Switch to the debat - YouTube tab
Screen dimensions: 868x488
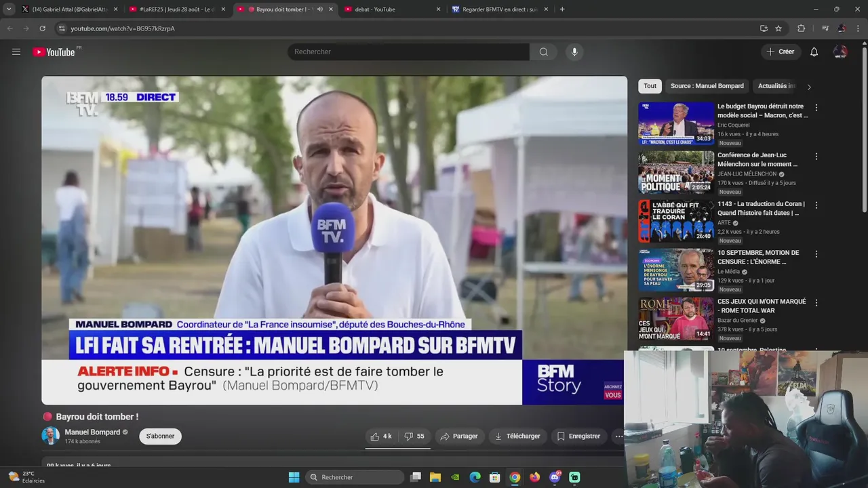pos(393,9)
